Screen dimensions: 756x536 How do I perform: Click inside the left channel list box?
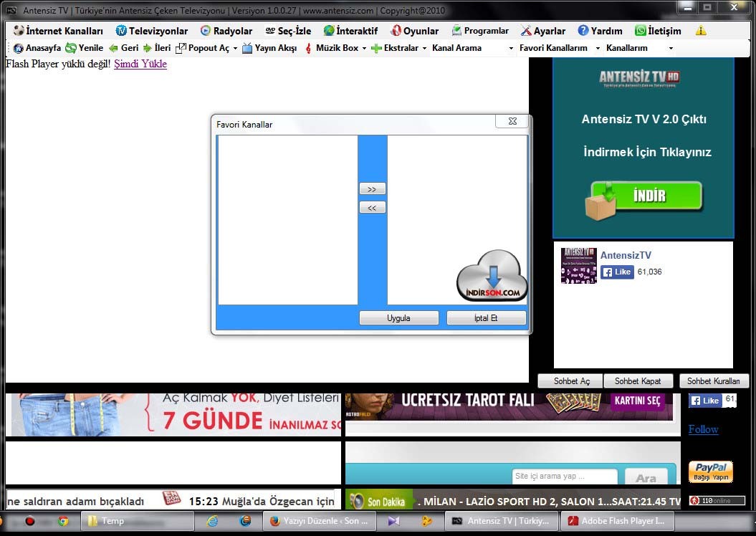pyautogui.click(x=287, y=220)
